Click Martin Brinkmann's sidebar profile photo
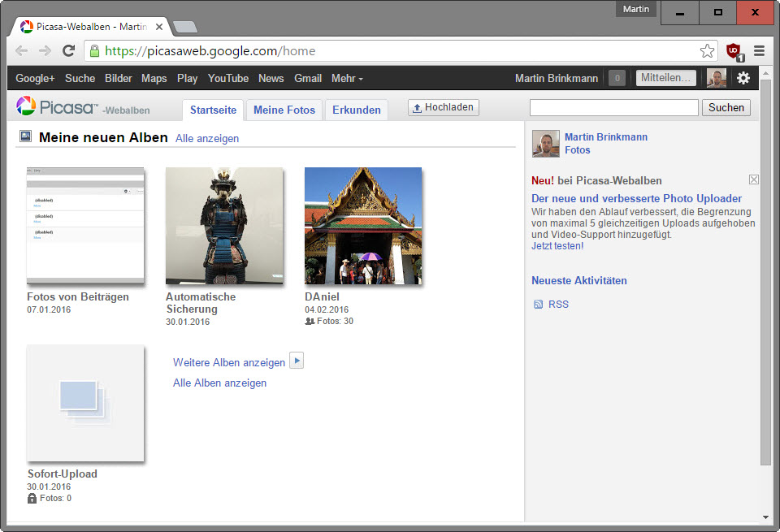Image resolution: width=780 pixels, height=532 pixels. point(546,144)
